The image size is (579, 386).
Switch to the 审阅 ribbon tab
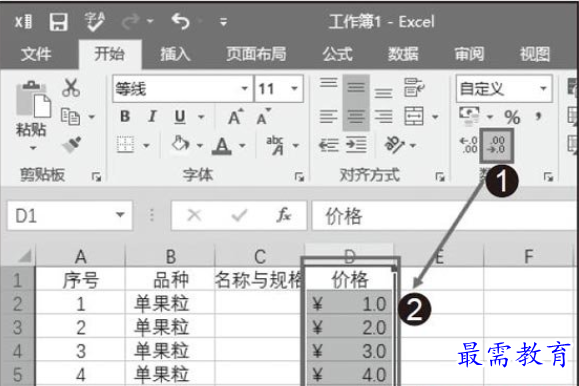coord(469,54)
